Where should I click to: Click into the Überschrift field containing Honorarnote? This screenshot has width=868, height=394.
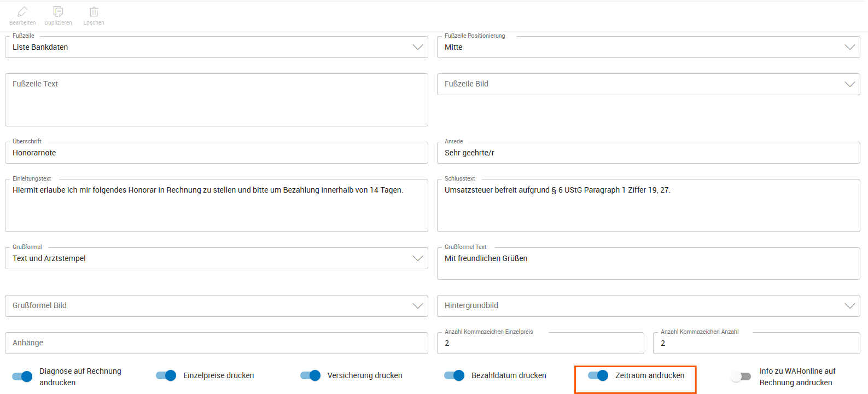pyautogui.click(x=216, y=153)
